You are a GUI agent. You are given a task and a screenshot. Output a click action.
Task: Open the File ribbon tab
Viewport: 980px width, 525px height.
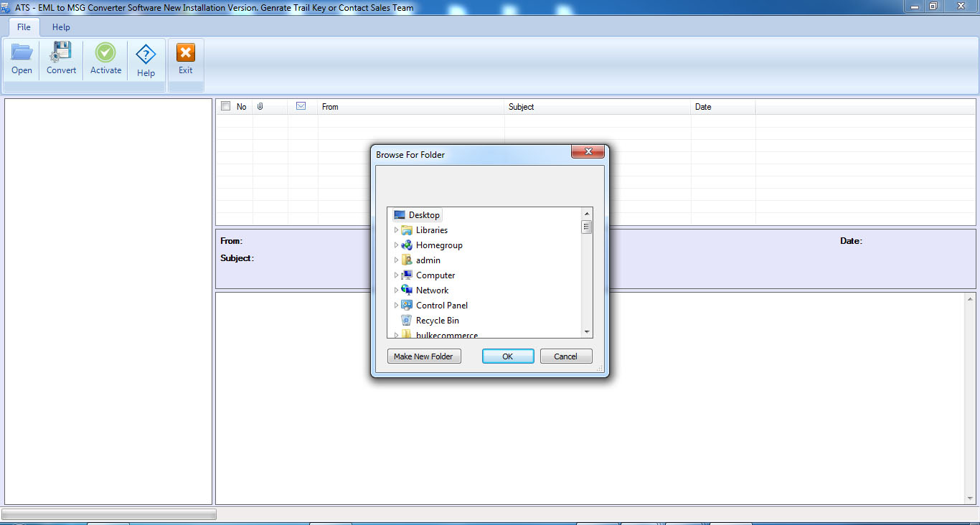click(24, 27)
